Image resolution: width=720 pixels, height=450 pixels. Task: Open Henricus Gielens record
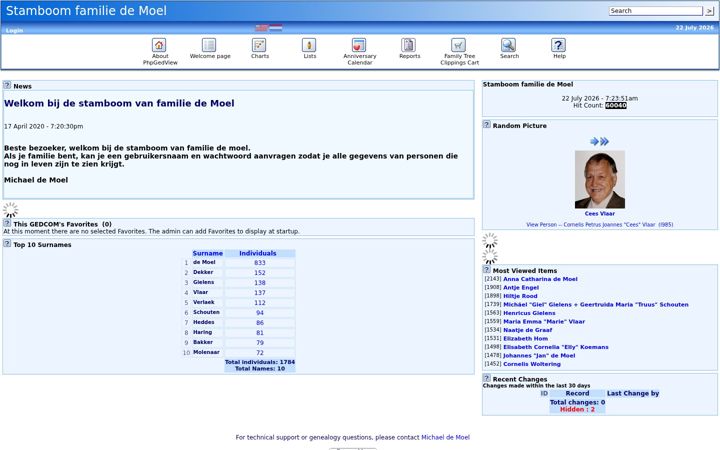click(x=529, y=313)
